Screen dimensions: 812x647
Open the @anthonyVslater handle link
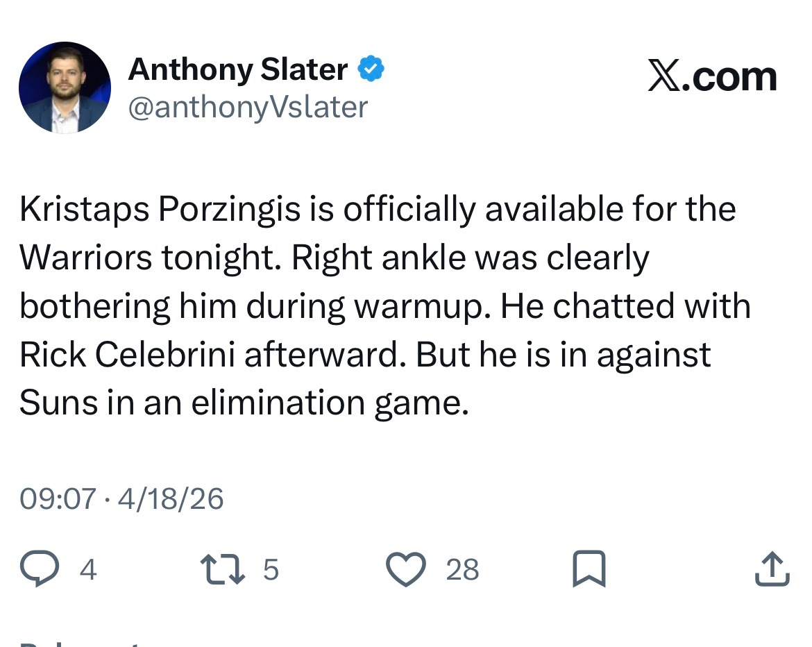[248, 108]
